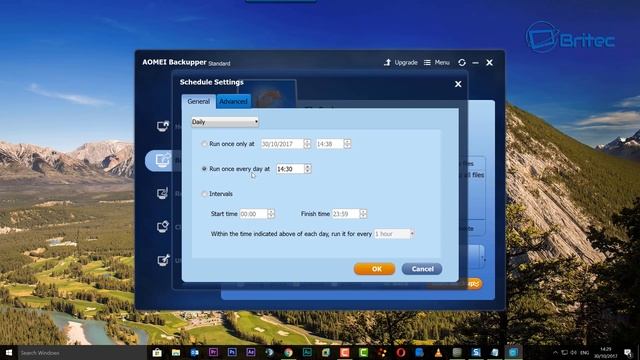Screen dimensions: 640x360
Task: Click the Start time 00:00 field
Action: (x=253, y=214)
